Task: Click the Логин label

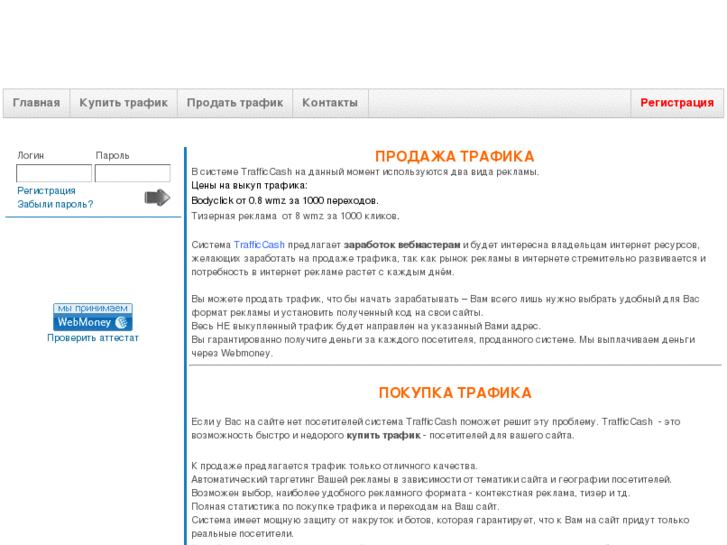Action: [31, 156]
